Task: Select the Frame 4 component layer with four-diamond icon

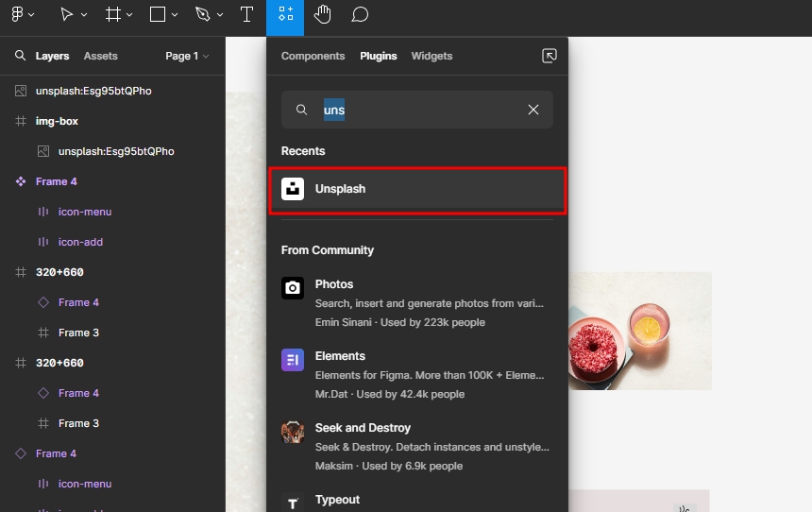Action: coord(113,181)
